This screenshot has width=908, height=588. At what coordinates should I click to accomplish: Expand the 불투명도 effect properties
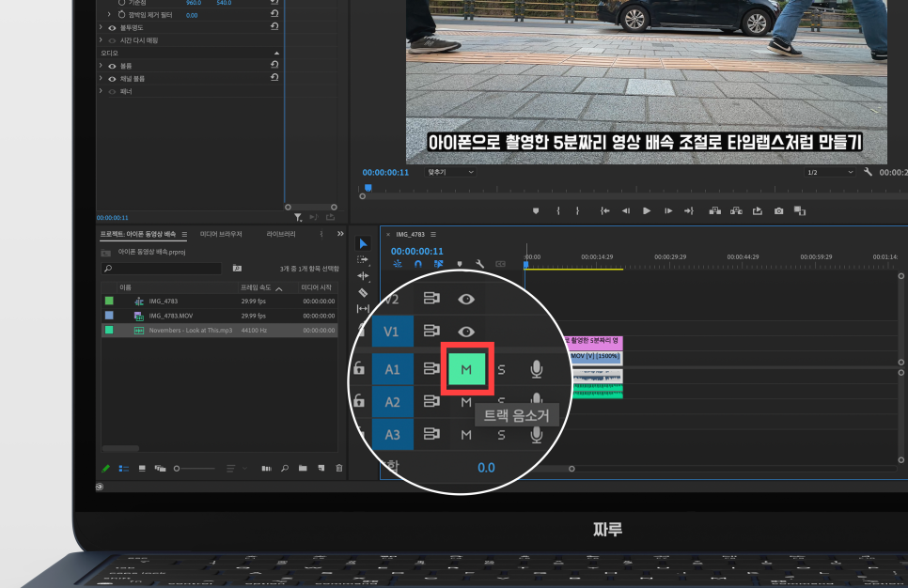click(x=101, y=27)
